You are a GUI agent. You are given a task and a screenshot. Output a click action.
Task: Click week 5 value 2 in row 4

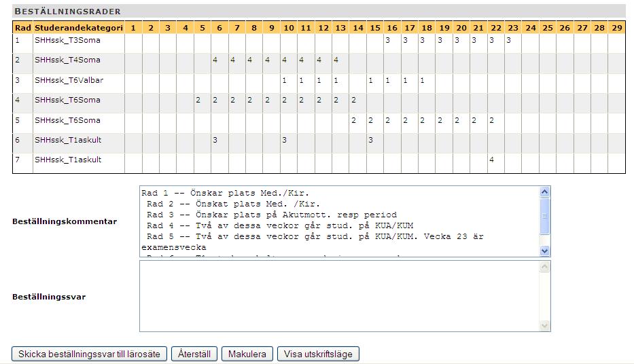coord(198,100)
